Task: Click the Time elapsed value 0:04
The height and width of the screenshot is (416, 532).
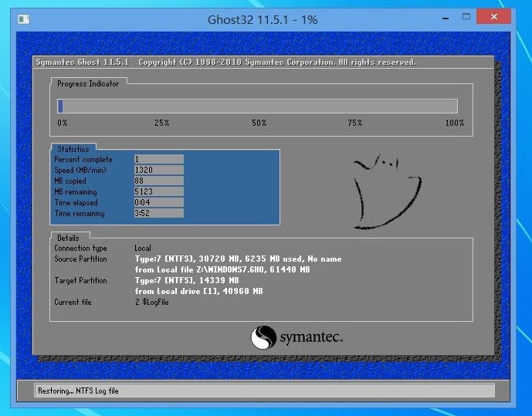Action: click(159, 202)
